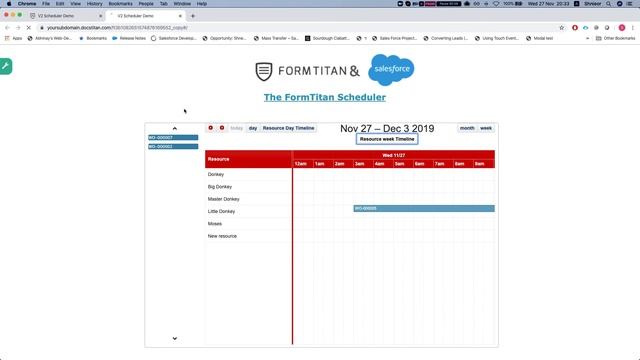Viewport: 640px width, 360px height.
Task: Open History menu
Action: [x=94, y=4]
